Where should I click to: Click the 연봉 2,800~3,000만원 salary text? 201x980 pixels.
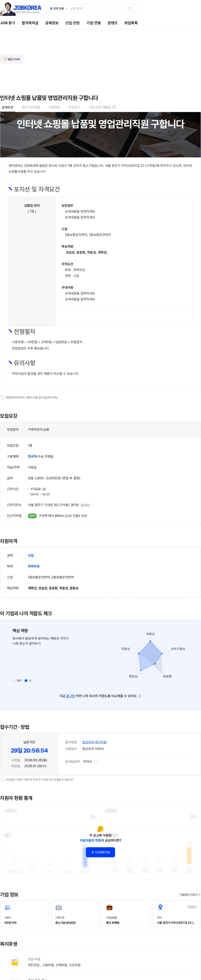tap(54, 478)
